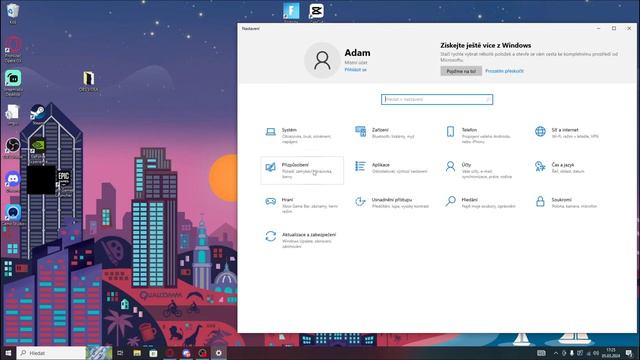This screenshot has width=640, height=360.
Task: Open the Aplikace settings category
Action: (x=392, y=171)
